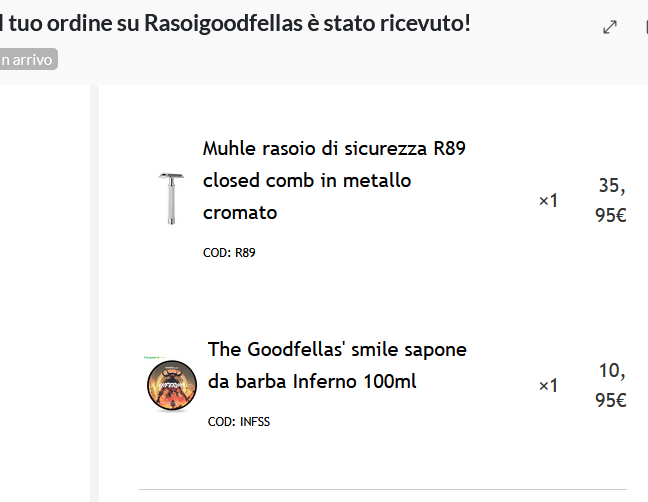The image size is (648, 502).
Task: Open the 'In arrivo' label tag
Action: (x=28, y=60)
